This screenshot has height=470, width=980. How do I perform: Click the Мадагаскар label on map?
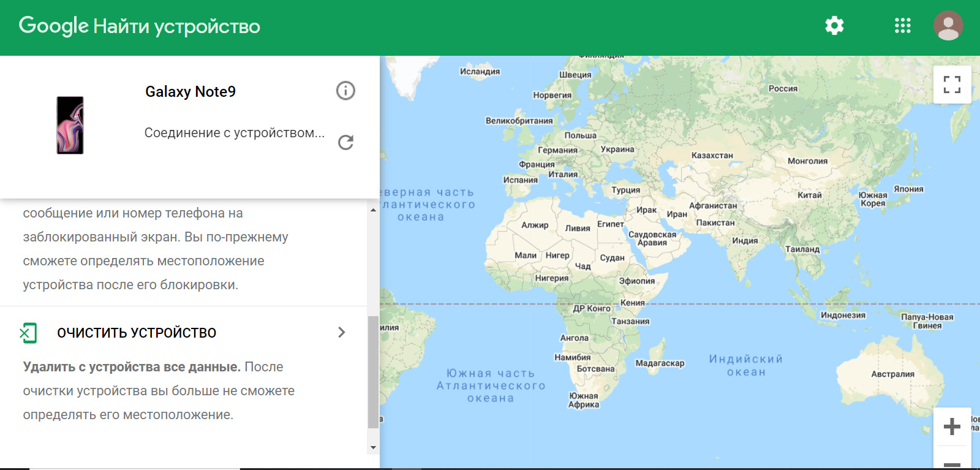(x=660, y=363)
